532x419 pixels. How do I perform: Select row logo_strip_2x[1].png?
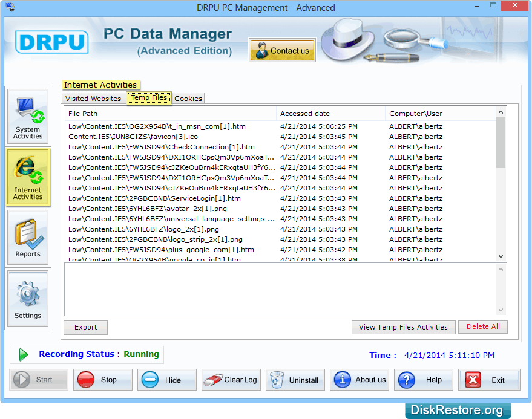pyautogui.click(x=280, y=239)
